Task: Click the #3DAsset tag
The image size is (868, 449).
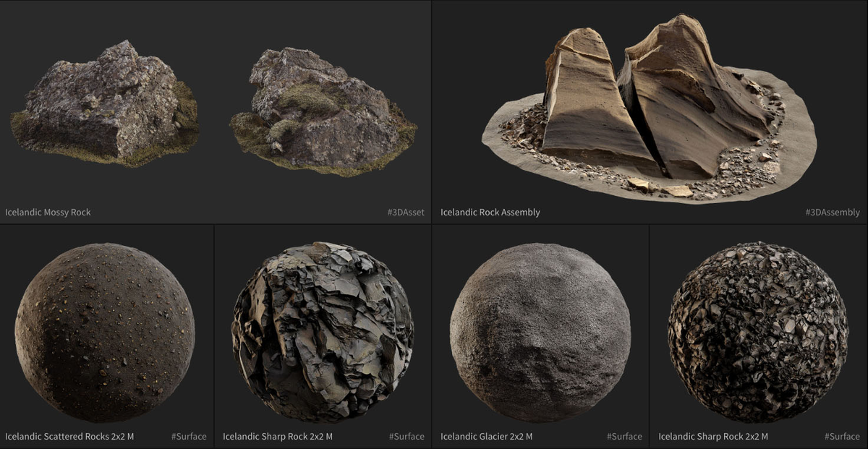Action: [x=405, y=213]
